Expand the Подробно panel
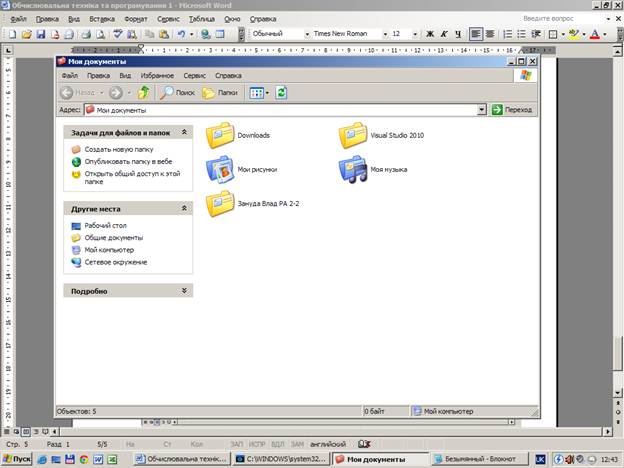Screen dimensions: 624x468 pyautogui.click(x=184, y=291)
